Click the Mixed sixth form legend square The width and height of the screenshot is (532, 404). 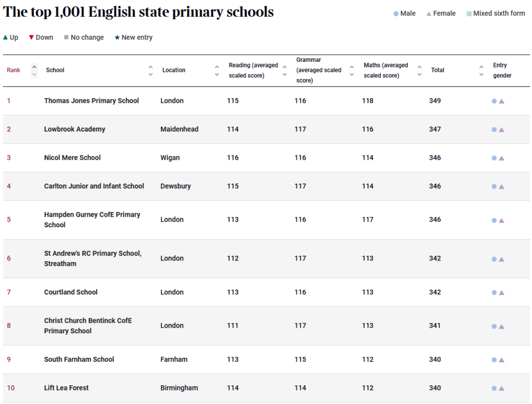[x=469, y=14]
